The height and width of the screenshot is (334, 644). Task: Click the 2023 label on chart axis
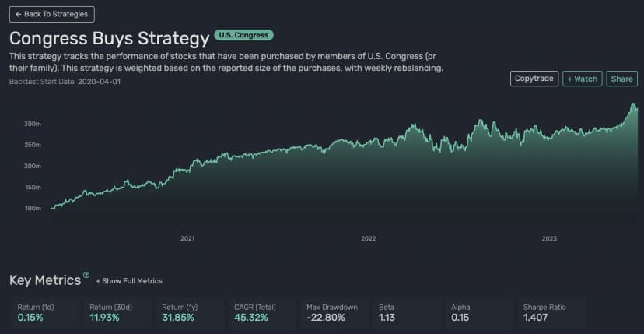(549, 238)
